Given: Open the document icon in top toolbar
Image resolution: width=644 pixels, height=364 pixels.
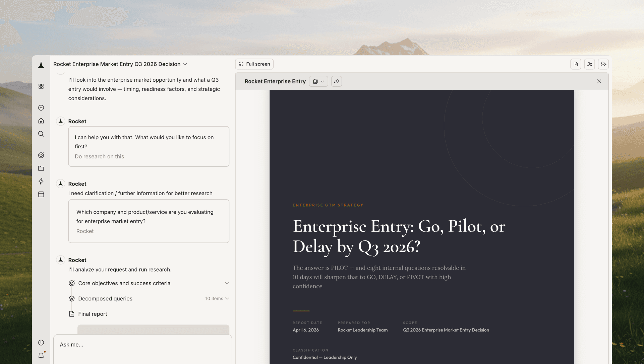Looking at the screenshot, I should coord(576,64).
